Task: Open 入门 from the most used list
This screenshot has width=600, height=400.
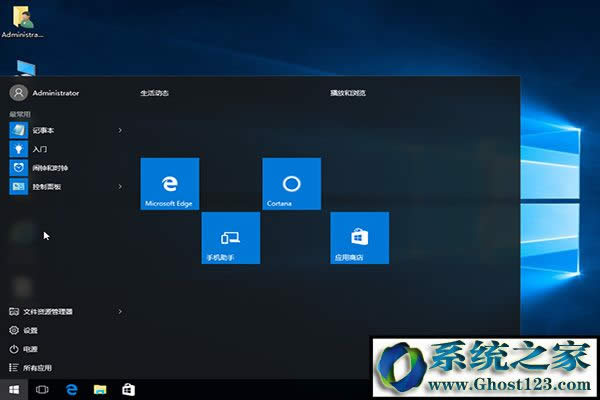Action: 40,148
